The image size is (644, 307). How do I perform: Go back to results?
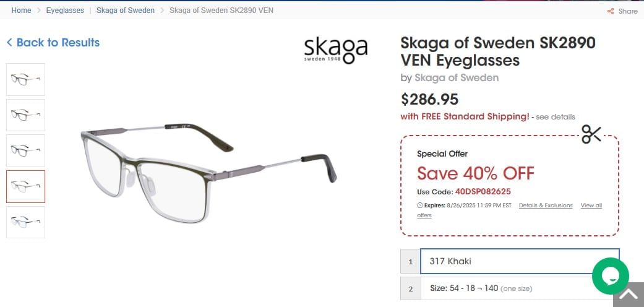tap(53, 43)
